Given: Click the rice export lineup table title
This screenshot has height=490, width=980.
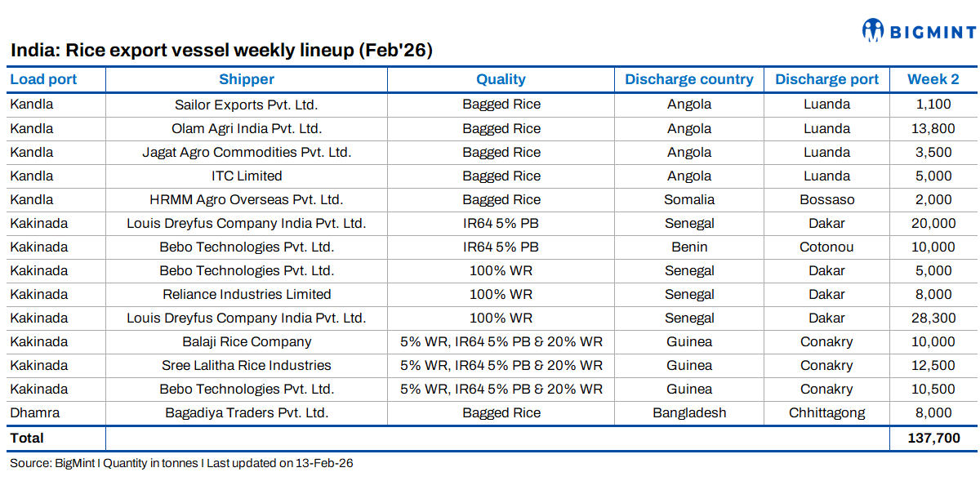Looking at the screenshot, I should (x=221, y=51).
